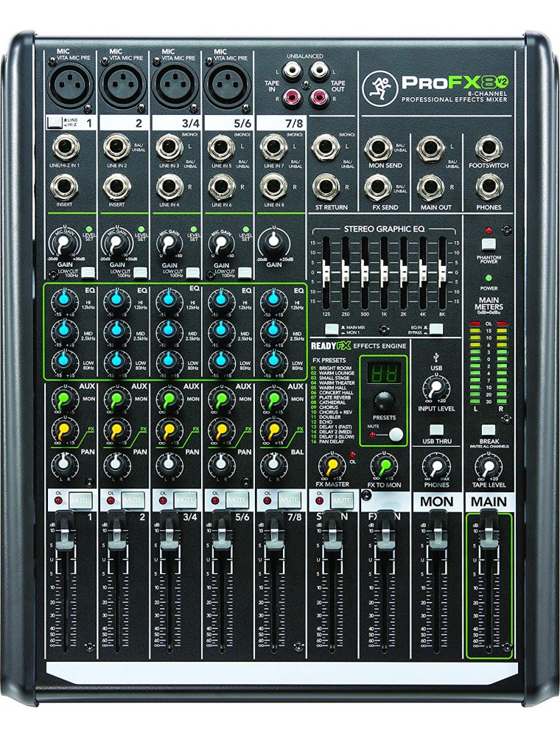560x737 pixels.
Task: Mute channel 1
Action: click(80, 500)
